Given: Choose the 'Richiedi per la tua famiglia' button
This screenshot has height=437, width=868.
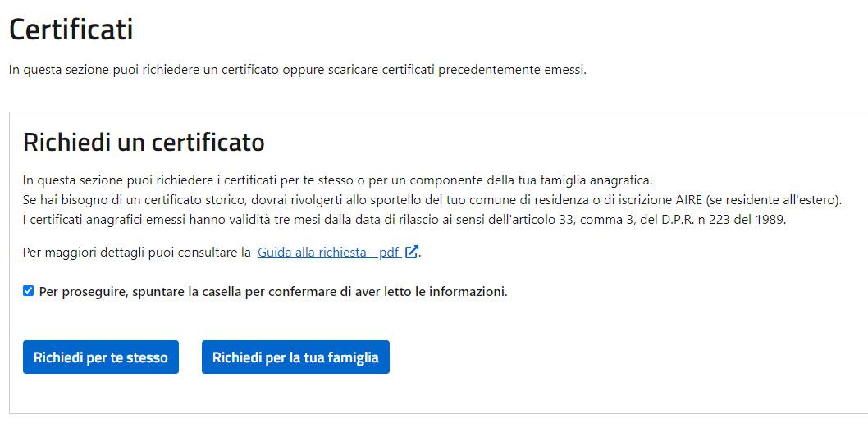Looking at the screenshot, I should [295, 357].
